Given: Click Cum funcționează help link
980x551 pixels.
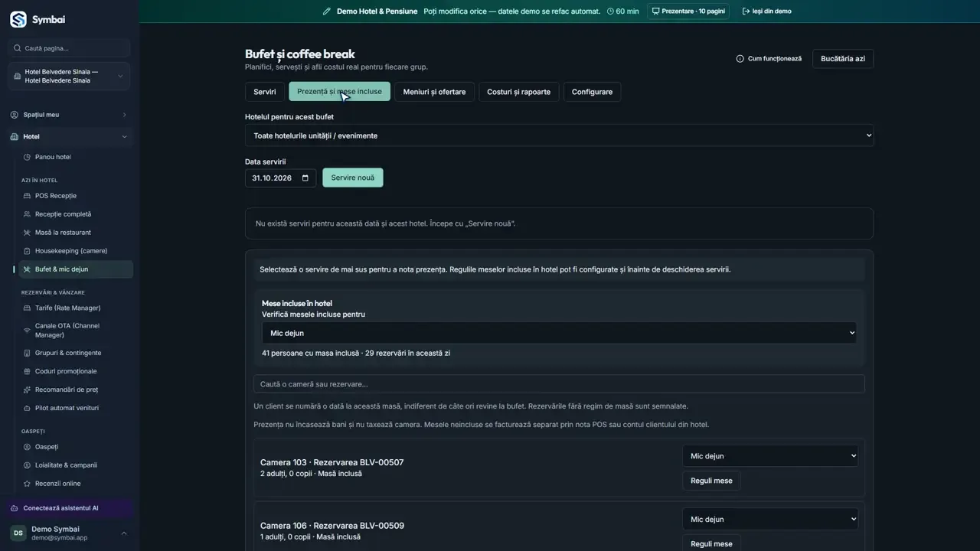Looking at the screenshot, I should 769,59.
